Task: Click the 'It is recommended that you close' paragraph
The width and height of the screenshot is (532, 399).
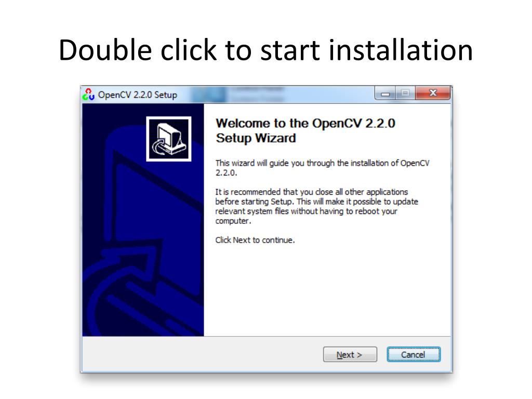Action: (x=316, y=206)
